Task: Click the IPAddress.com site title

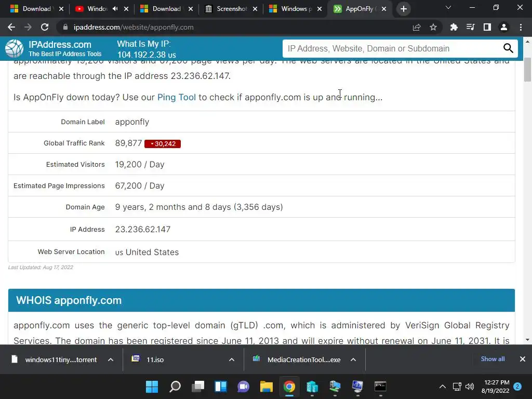Action: pos(60,45)
